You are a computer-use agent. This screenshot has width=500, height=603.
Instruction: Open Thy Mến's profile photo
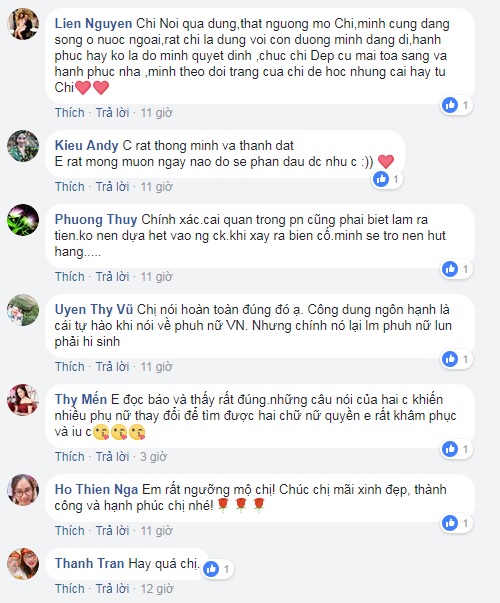point(23,400)
